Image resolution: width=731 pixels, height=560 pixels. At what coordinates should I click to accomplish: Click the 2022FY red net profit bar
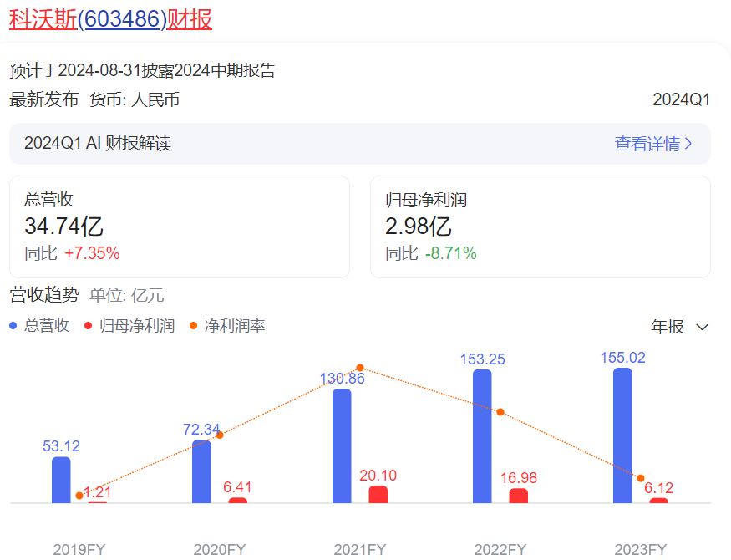[x=519, y=496]
